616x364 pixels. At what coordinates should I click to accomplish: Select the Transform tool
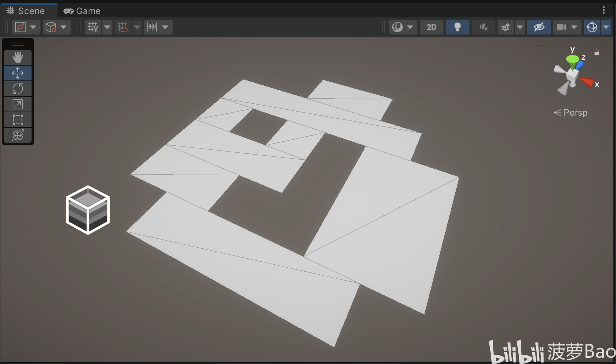(x=18, y=135)
